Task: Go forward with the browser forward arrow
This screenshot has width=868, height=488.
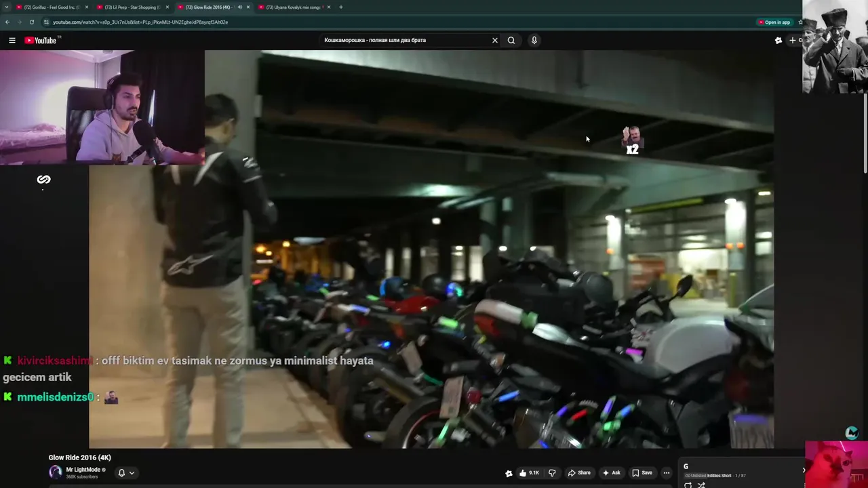Action: 19,22
